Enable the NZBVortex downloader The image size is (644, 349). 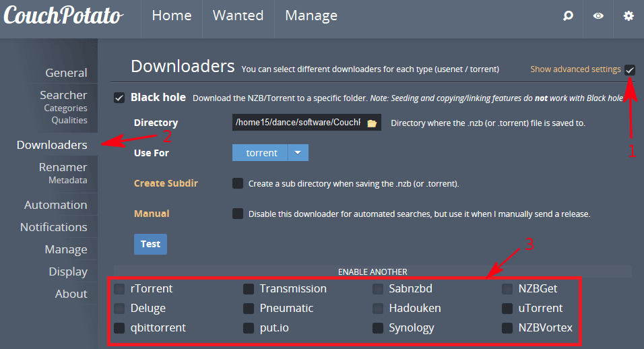click(x=507, y=327)
